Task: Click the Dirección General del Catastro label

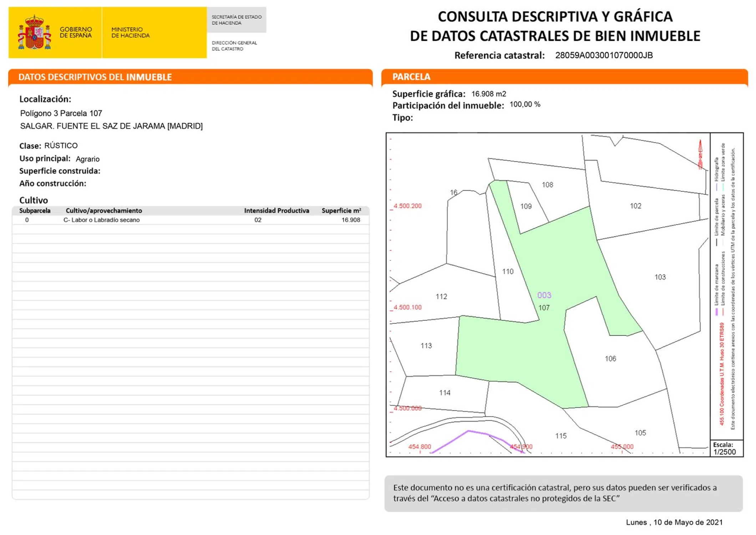Action: tap(234, 46)
